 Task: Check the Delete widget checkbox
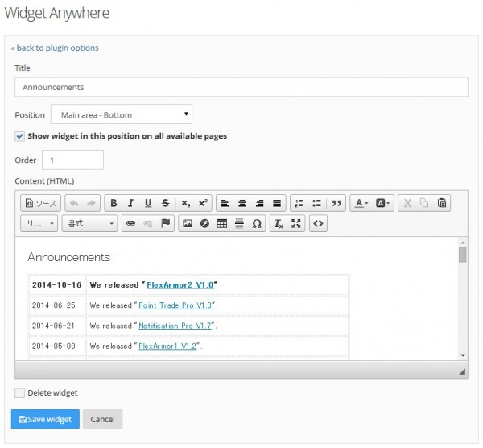20,393
